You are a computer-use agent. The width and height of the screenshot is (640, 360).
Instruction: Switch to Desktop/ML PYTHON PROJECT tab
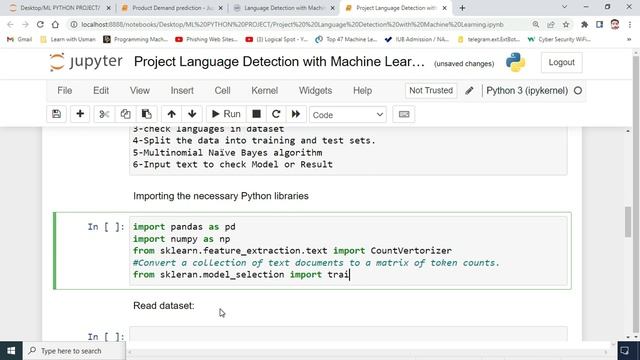(60, 8)
